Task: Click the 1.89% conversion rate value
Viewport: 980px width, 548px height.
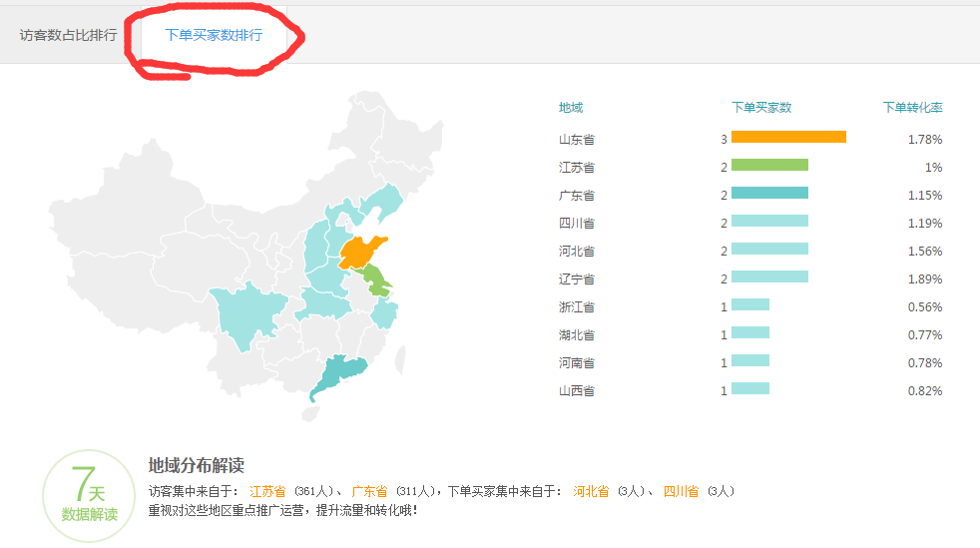Action: tap(925, 279)
